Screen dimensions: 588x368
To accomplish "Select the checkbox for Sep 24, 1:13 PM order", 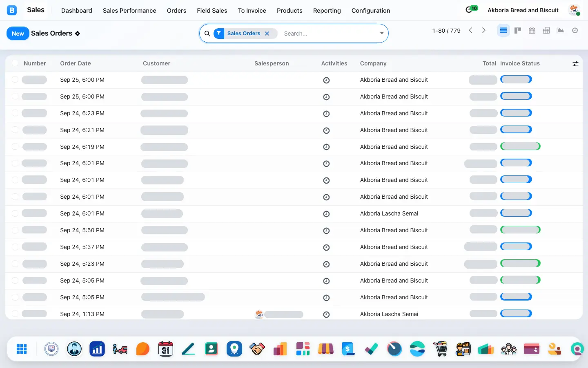I will click(x=15, y=314).
